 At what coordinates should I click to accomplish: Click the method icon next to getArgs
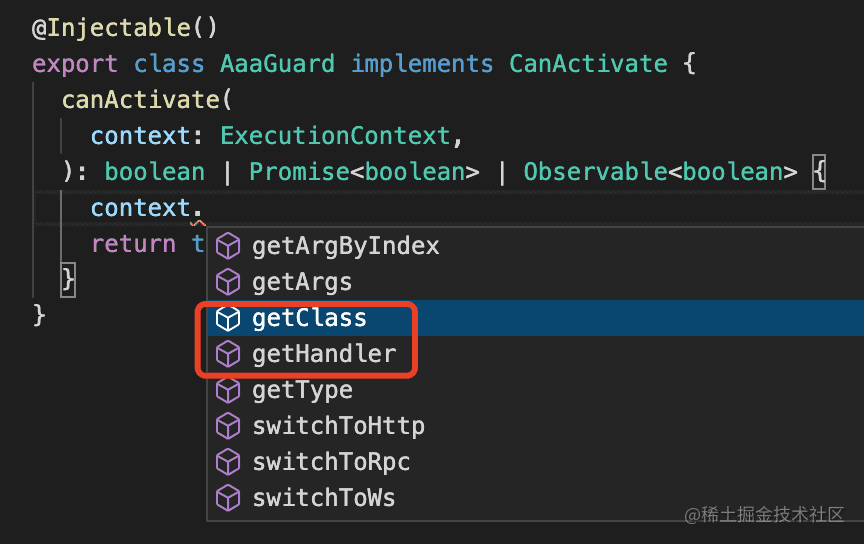[x=229, y=282]
